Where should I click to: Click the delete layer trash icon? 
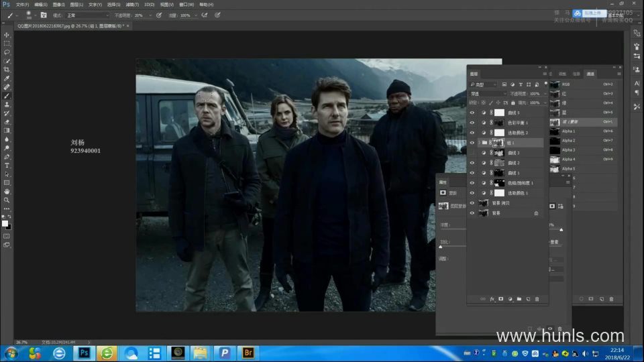click(537, 299)
